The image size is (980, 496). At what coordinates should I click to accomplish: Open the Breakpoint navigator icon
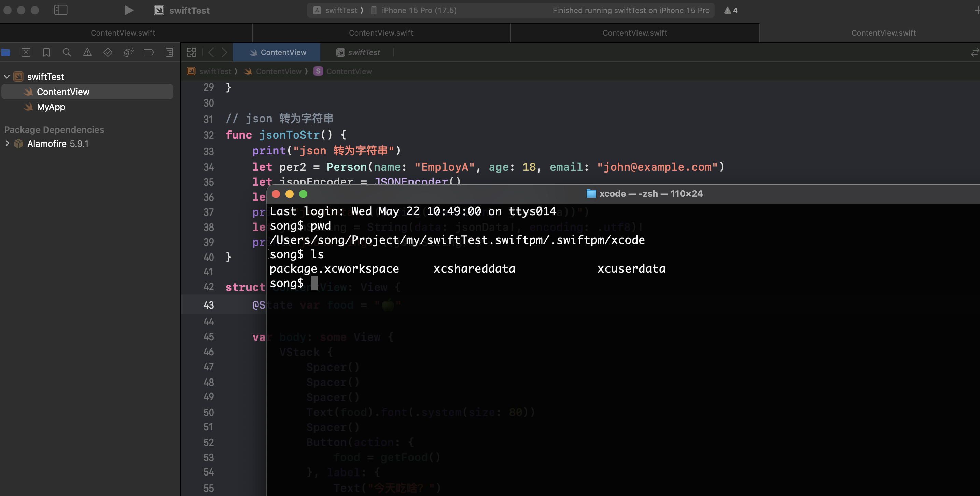(149, 52)
